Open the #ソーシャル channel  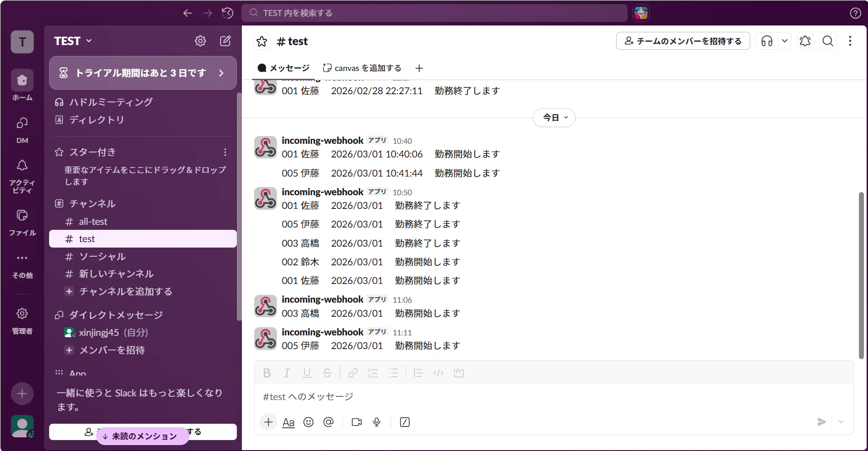click(143, 257)
